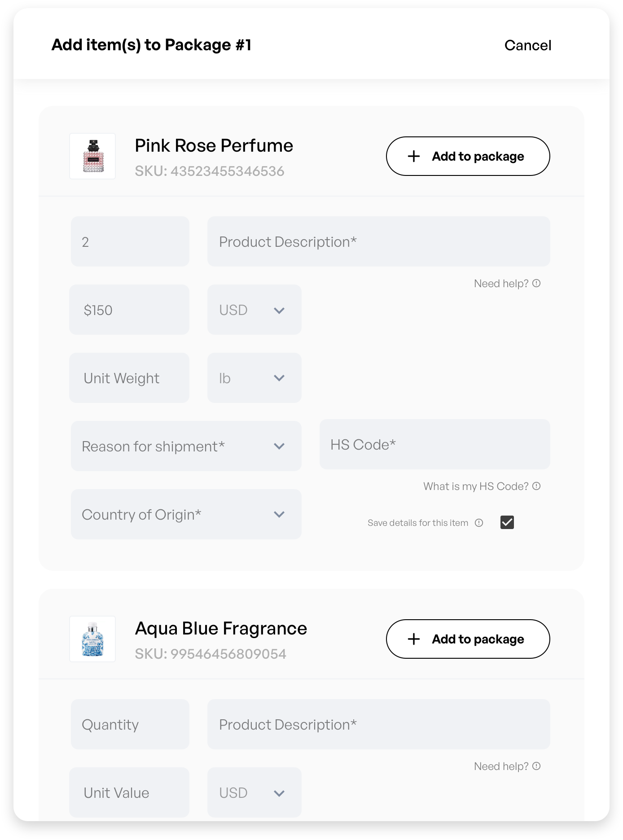
Task: Click the Unit Weight input field
Action: pos(129,378)
